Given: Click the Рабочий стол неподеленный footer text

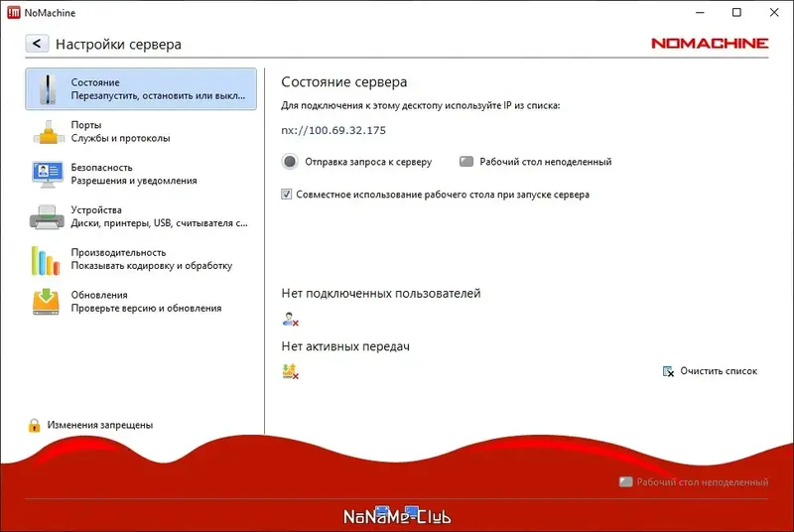Looking at the screenshot, I should [703, 482].
